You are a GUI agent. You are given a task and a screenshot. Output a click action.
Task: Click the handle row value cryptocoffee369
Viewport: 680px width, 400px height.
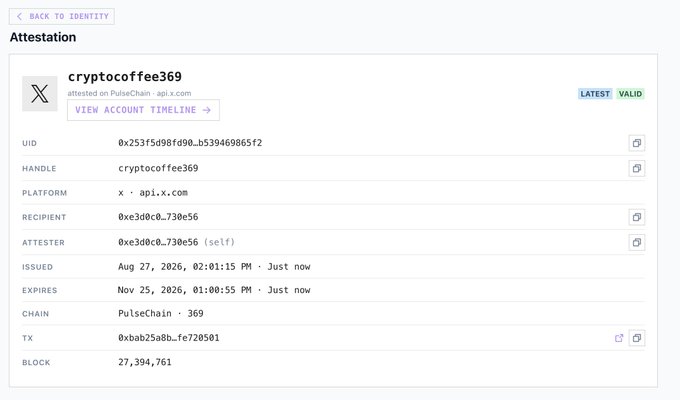tap(158, 168)
